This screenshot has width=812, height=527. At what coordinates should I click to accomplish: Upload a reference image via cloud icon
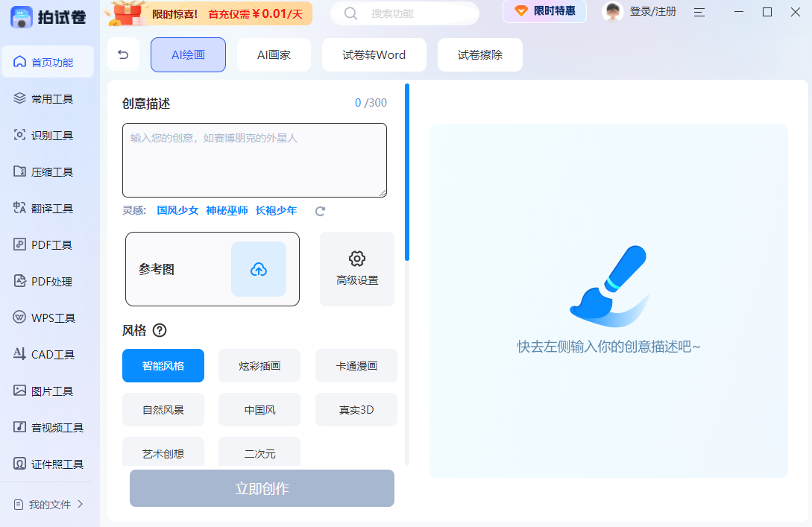click(x=259, y=269)
